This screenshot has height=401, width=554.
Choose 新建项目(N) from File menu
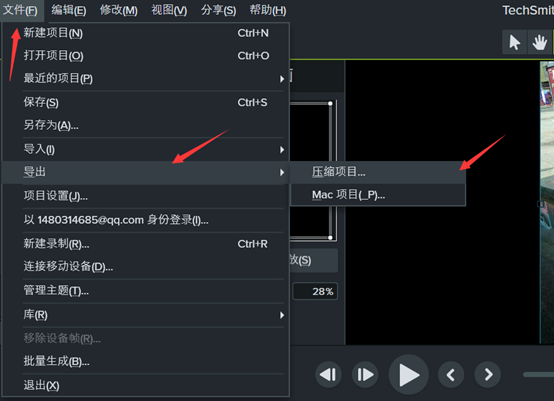(146, 33)
